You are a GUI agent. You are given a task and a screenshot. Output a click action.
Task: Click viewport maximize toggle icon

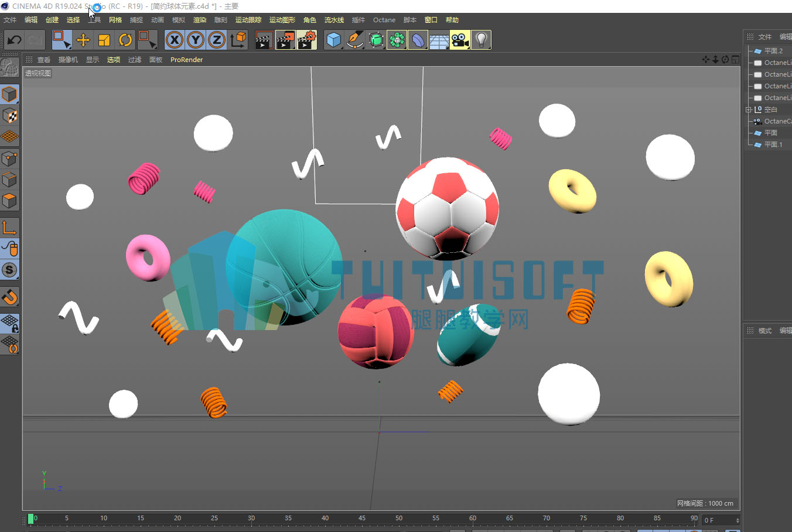click(735, 60)
